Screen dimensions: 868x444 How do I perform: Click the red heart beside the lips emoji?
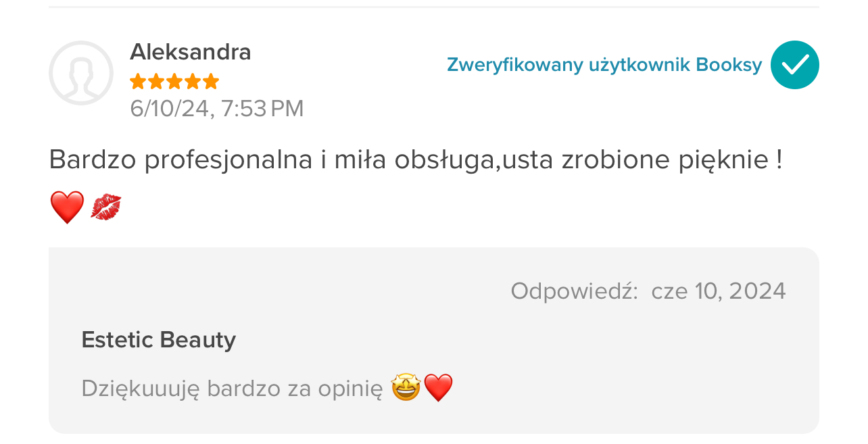tap(67, 207)
